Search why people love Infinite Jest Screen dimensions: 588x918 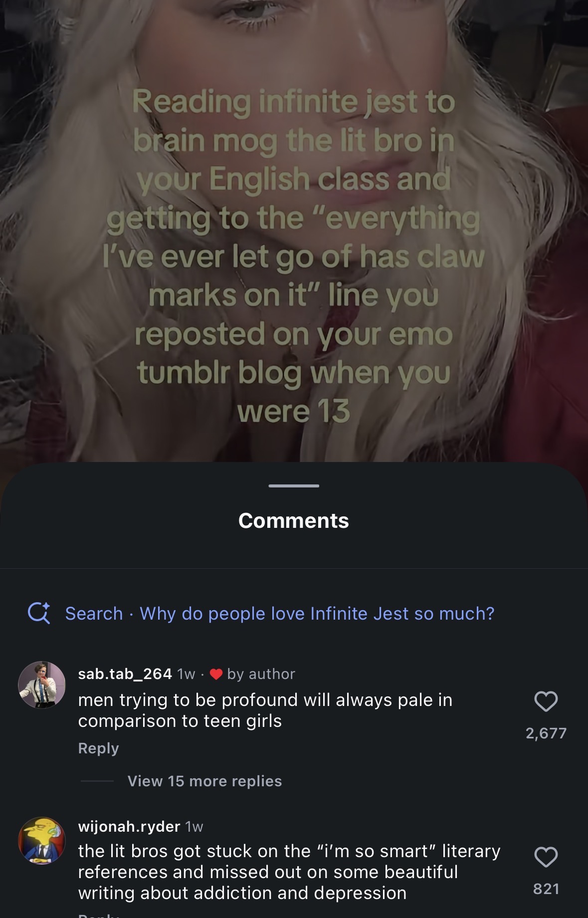[x=280, y=613]
